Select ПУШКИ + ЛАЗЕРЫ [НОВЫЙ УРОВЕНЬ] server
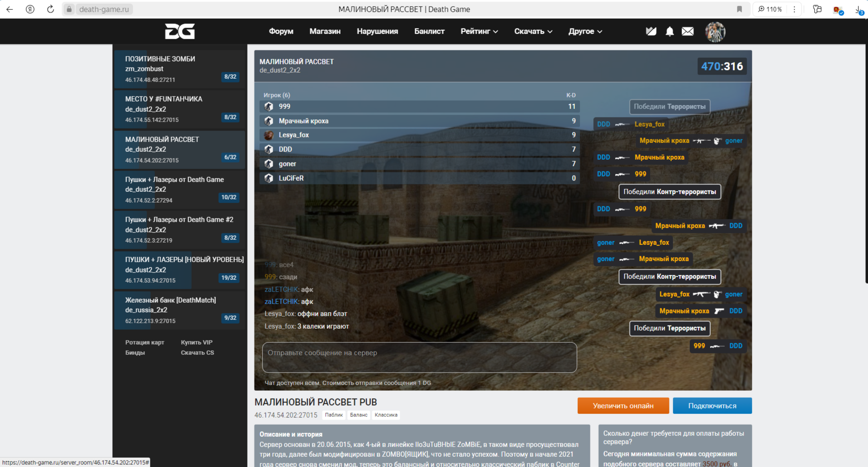 [x=180, y=270]
